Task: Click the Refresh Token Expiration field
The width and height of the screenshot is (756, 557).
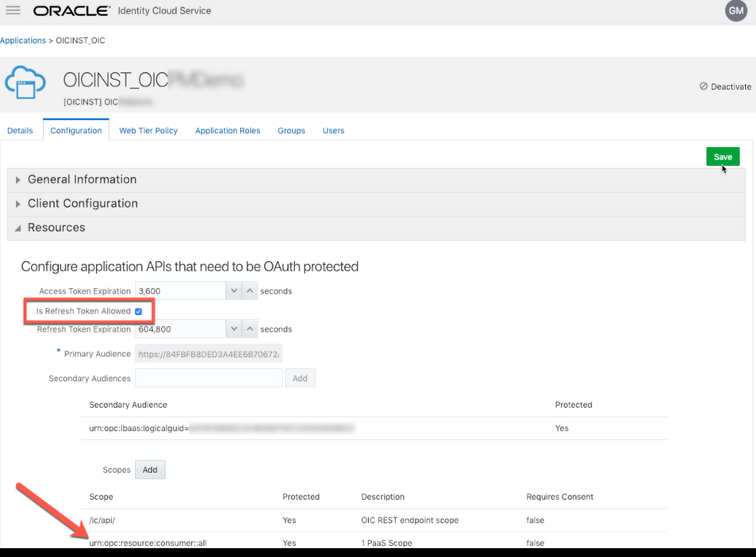Action: (180, 329)
